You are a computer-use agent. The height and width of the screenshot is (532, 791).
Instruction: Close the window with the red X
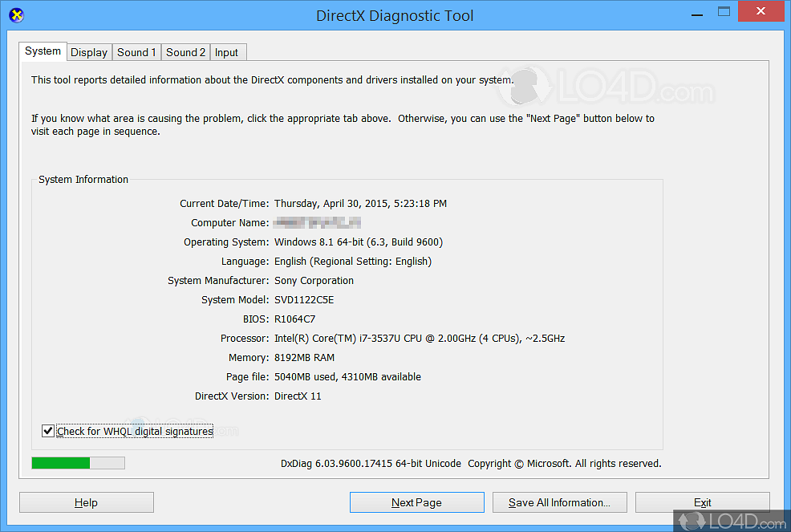(761, 12)
